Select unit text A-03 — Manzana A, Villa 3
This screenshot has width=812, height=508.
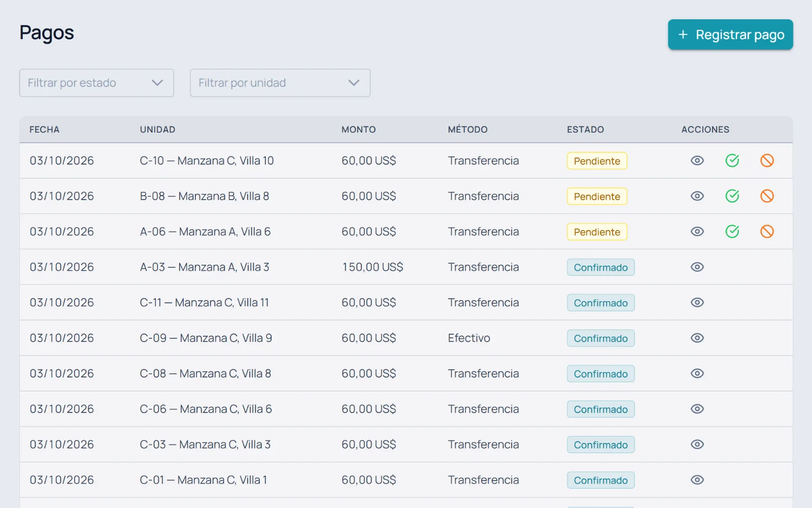pyautogui.click(x=205, y=267)
